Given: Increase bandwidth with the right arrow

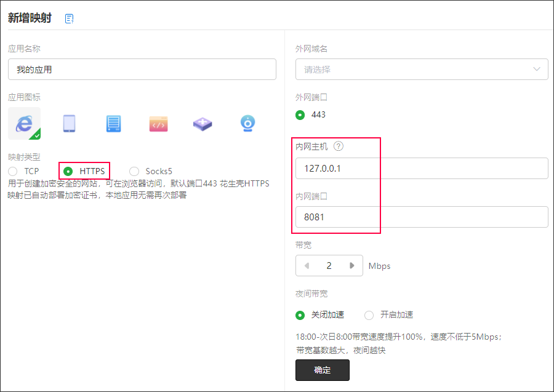Looking at the screenshot, I should [x=352, y=266].
